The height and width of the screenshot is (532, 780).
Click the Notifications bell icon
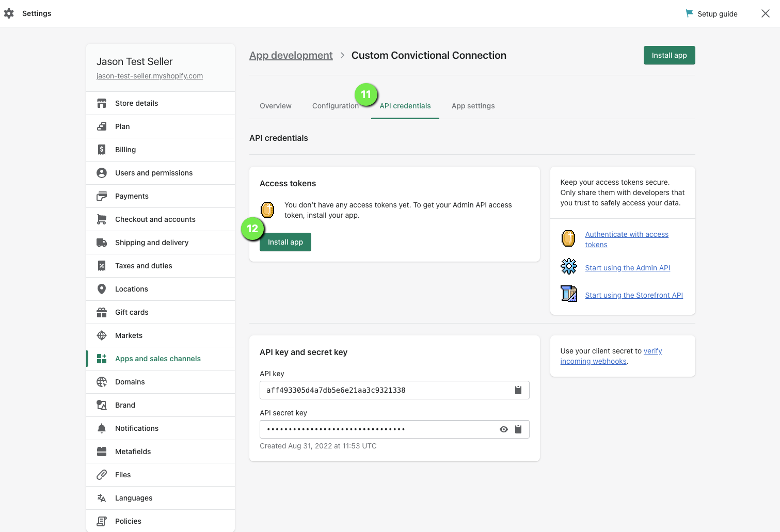click(102, 428)
